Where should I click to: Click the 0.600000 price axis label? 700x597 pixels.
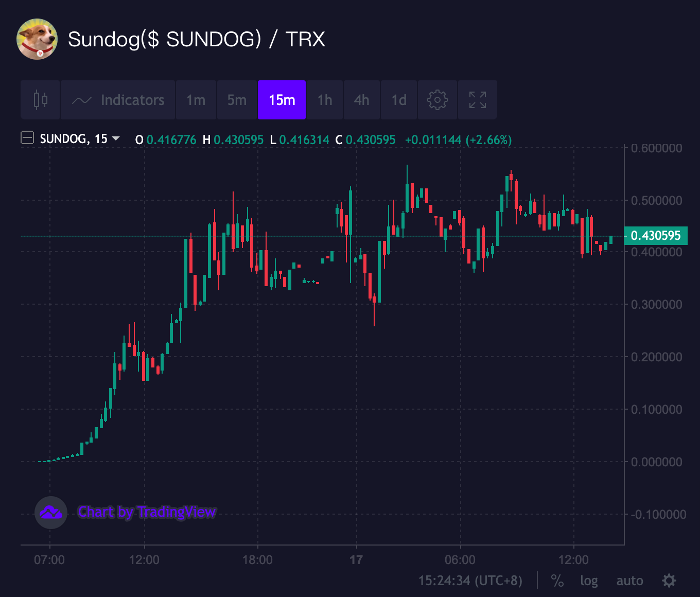[657, 148]
